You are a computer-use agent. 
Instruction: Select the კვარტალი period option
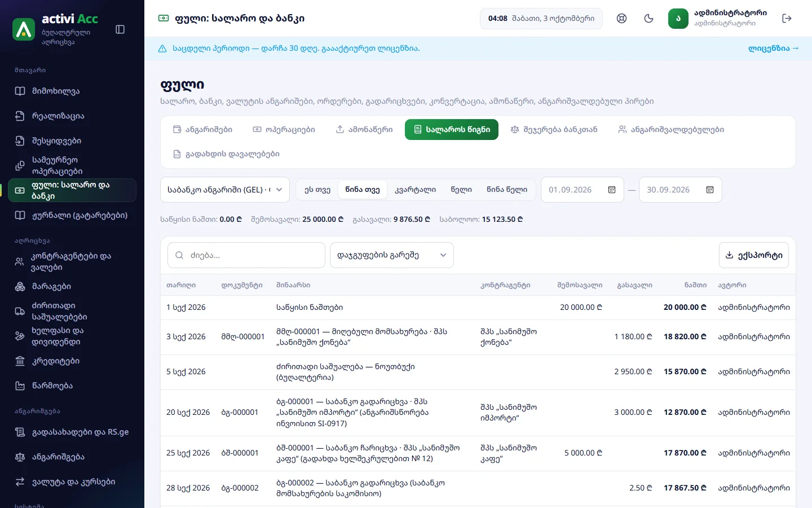click(416, 190)
